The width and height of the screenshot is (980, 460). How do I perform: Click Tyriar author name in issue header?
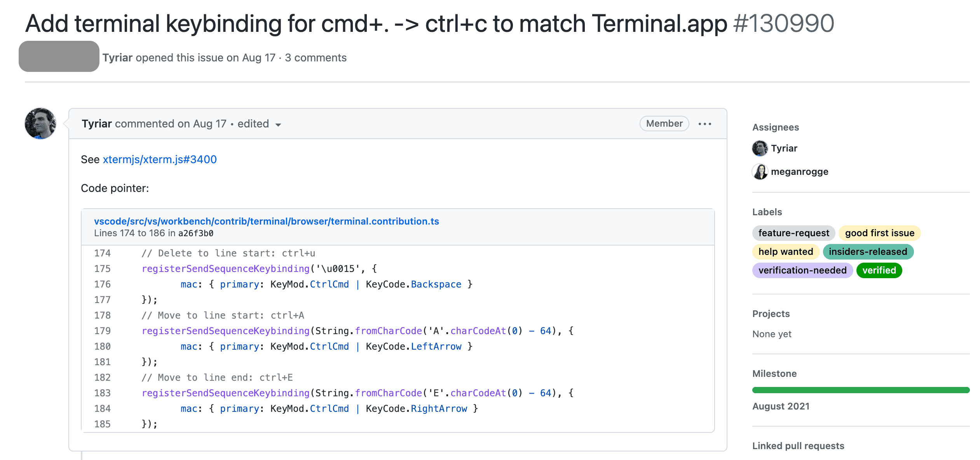click(x=117, y=57)
